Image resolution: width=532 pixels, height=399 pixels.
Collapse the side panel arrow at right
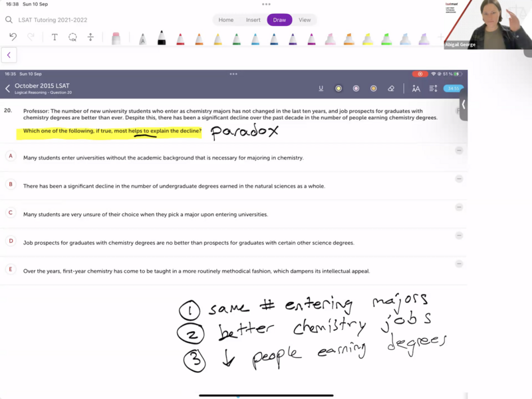(x=463, y=104)
